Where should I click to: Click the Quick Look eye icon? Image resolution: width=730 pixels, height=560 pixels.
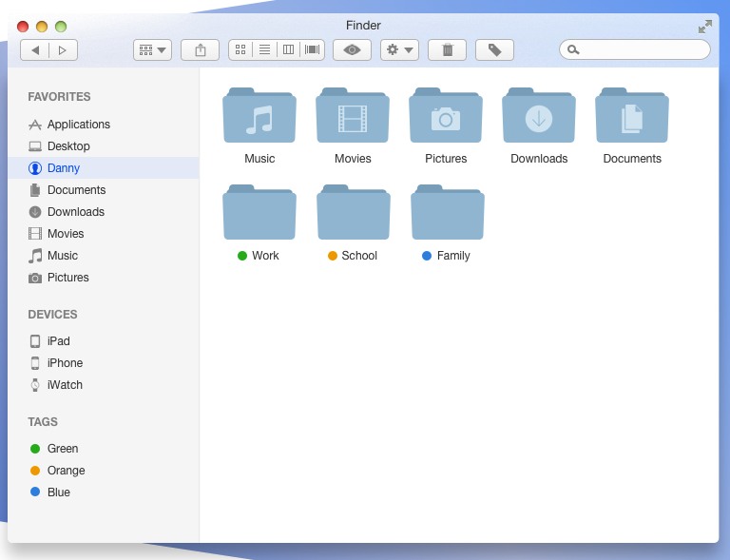coord(352,49)
